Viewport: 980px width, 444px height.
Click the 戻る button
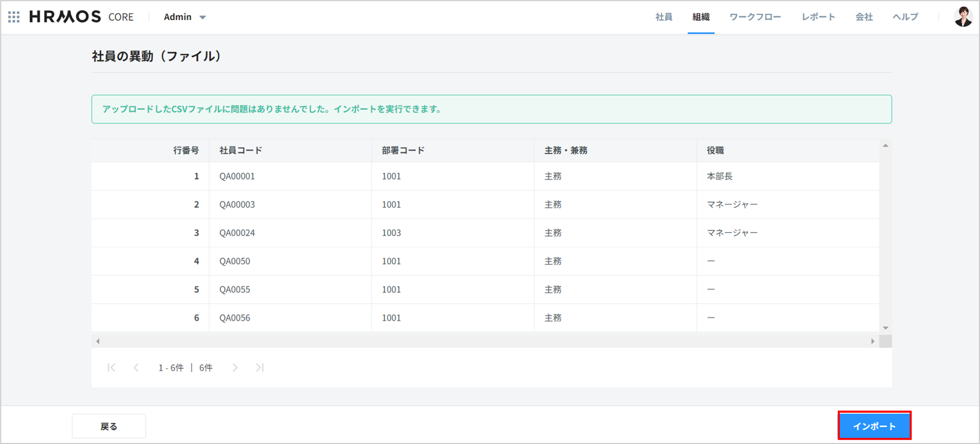click(x=109, y=426)
